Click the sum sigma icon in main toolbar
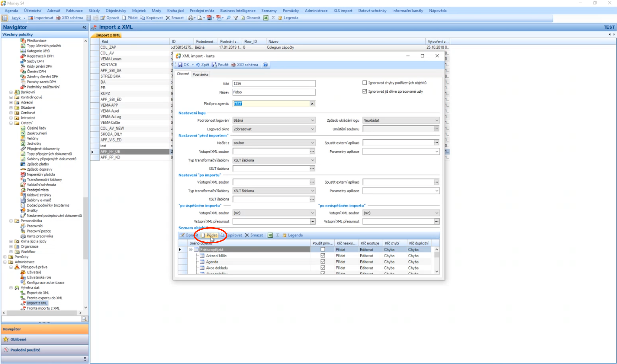The height and width of the screenshot is (364, 617). (273, 18)
